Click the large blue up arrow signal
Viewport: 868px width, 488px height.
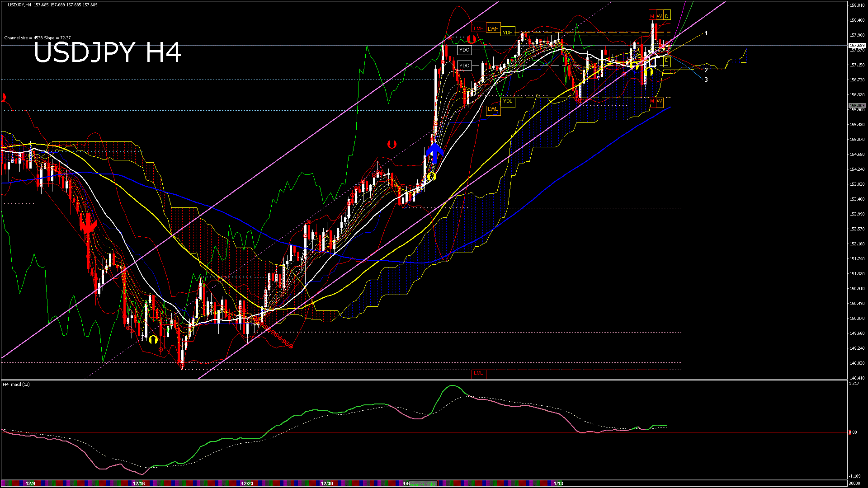click(x=435, y=153)
